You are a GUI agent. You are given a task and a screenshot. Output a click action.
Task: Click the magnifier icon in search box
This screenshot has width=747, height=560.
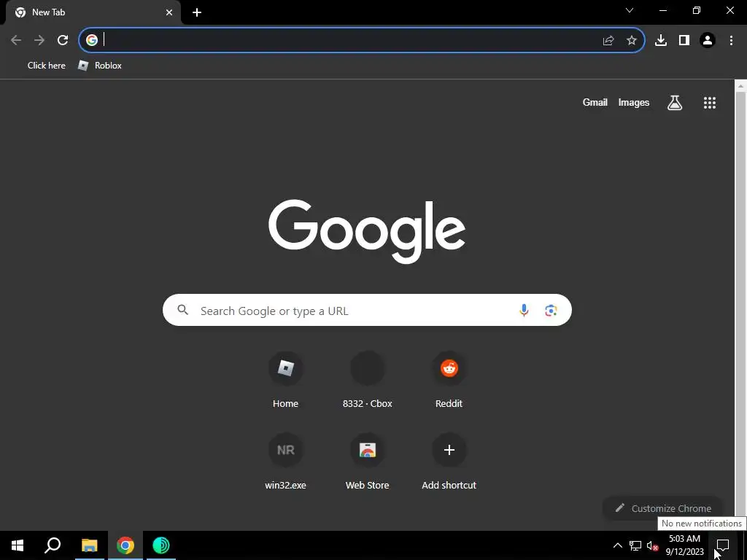pos(183,310)
